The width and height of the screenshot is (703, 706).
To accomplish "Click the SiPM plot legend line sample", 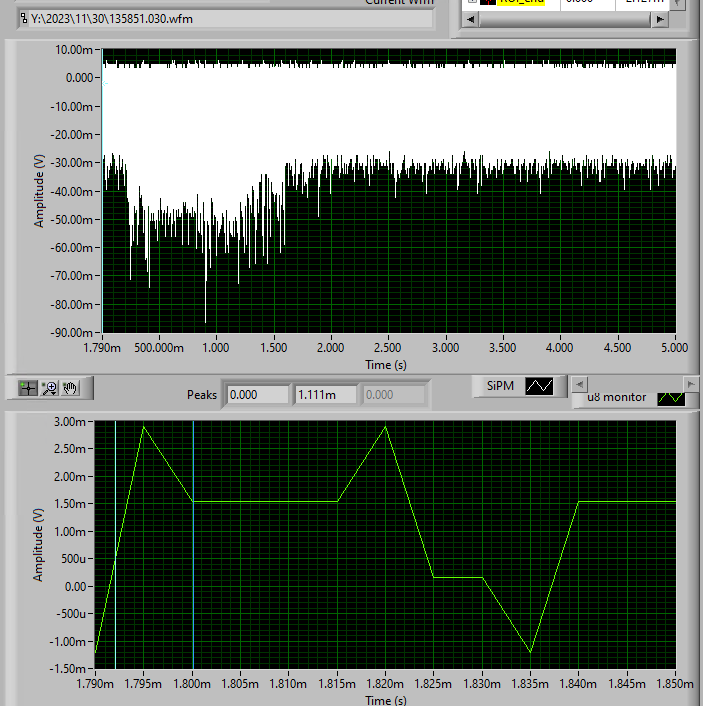I will 539,386.
